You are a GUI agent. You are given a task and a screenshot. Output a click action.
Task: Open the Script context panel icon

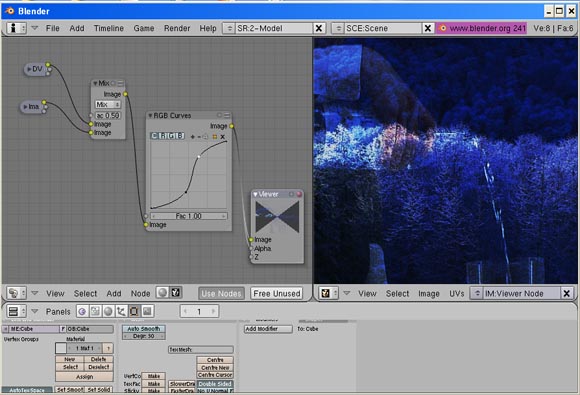click(95, 311)
